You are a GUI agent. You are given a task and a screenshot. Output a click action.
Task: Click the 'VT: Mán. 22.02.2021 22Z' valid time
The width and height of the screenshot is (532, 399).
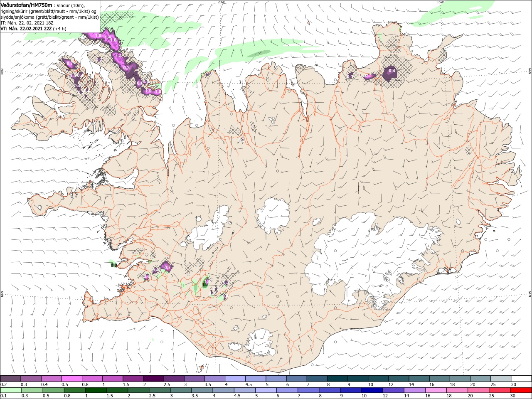pos(26,29)
